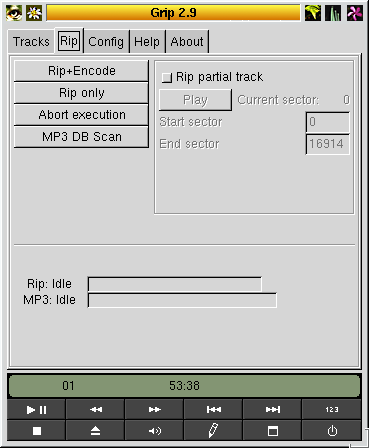
Task: Open the Config tab
Action: point(106,42)
